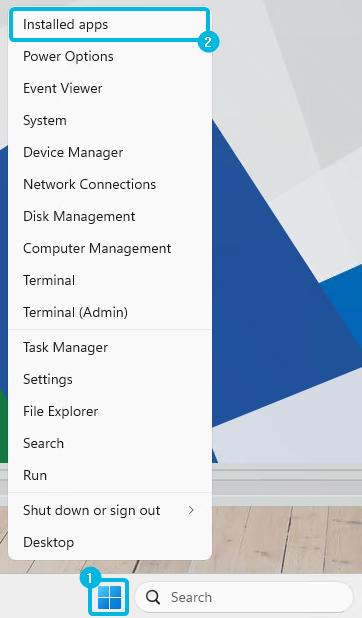
Task: Open Task Manager
Action: [109, 347]
